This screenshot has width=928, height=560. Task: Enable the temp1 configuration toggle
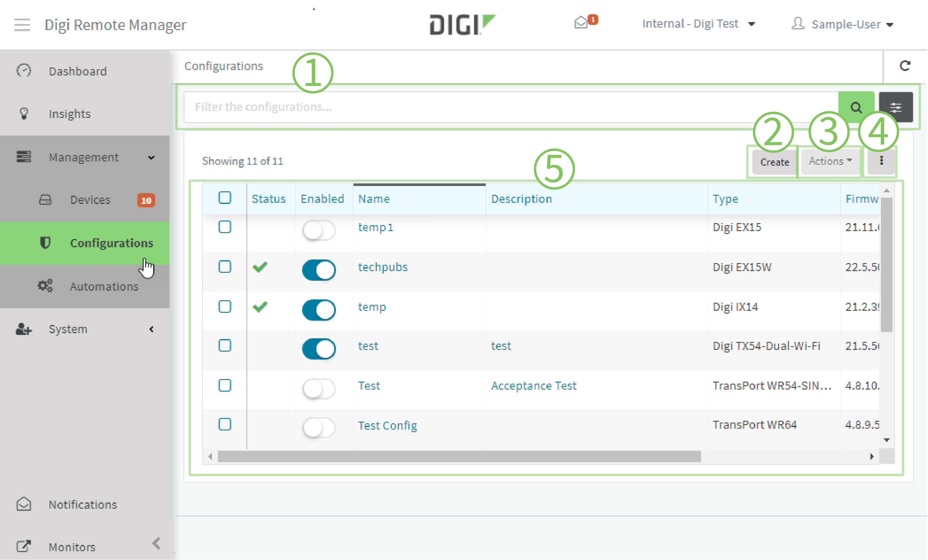click(x=319, y=230)
